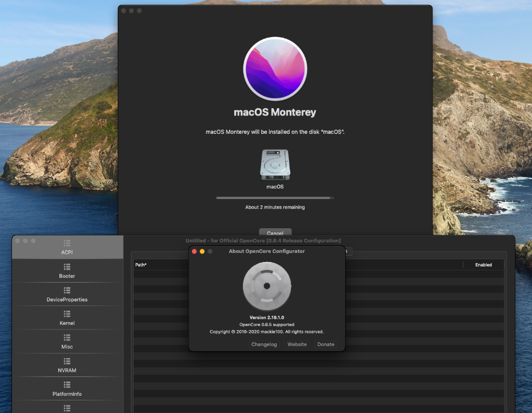Select DeviceProperties in the sidebar
532x413 pixels.
pos(67,295)
